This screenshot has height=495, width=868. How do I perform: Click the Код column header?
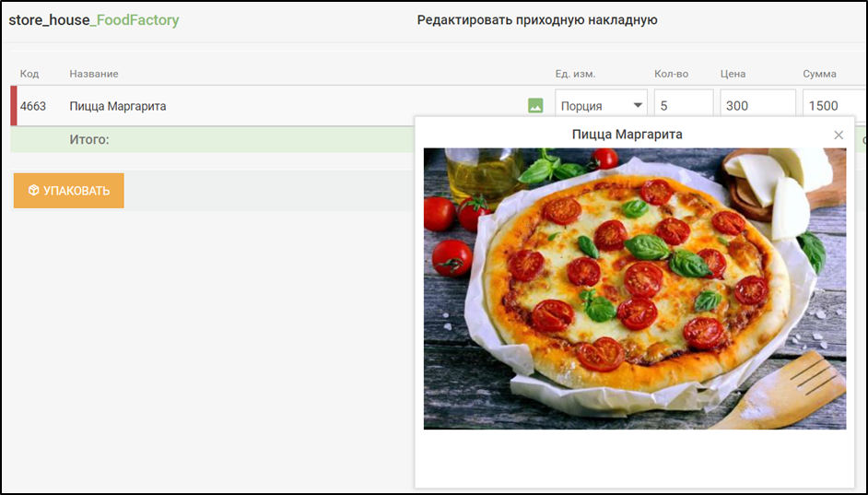29,74
